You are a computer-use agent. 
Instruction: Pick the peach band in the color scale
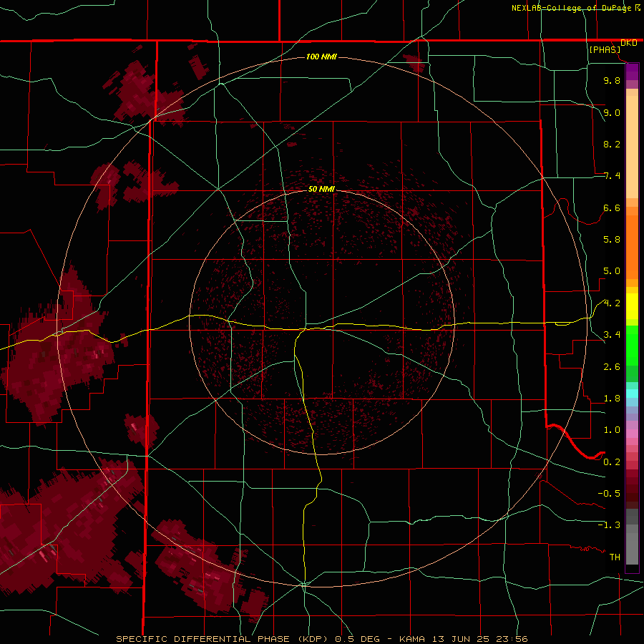632,147
